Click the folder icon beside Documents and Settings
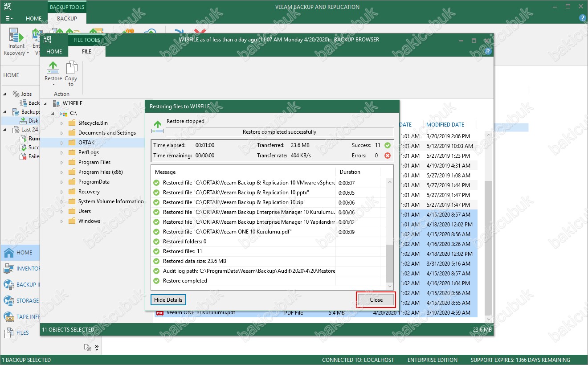The width and height of the screenshot is (588, 365). pyautogui.click(x=72, y=133)
